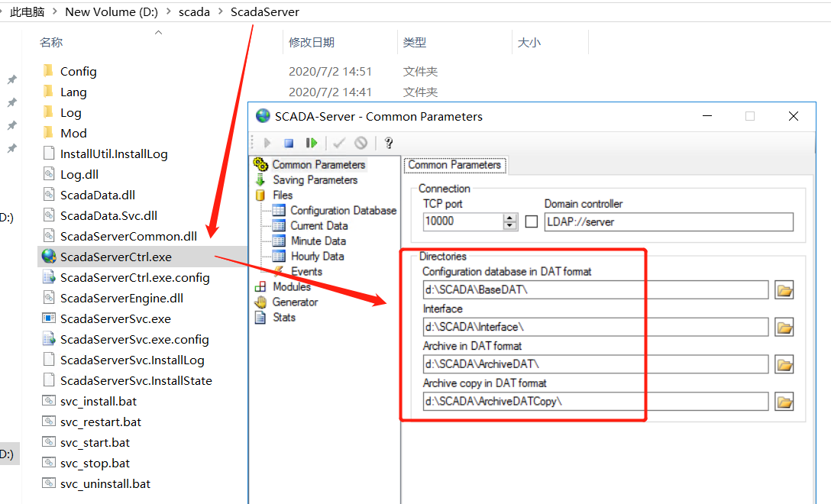
Task: Switch to Common Parameters tab
Action: (454, 165)
